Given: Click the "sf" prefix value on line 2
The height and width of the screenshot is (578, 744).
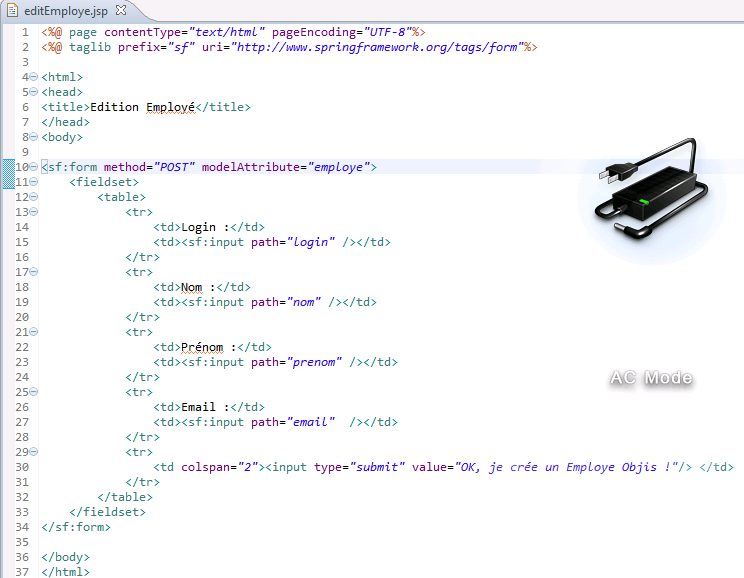Looking at the screenshot, I should click(x=181, y=47).
